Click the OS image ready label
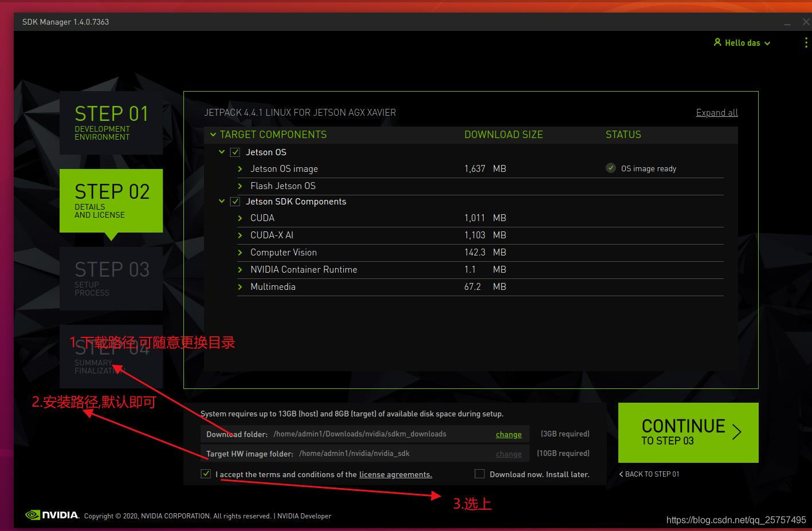812x531 pixels. pyautogui.click(x=649, y=168)
